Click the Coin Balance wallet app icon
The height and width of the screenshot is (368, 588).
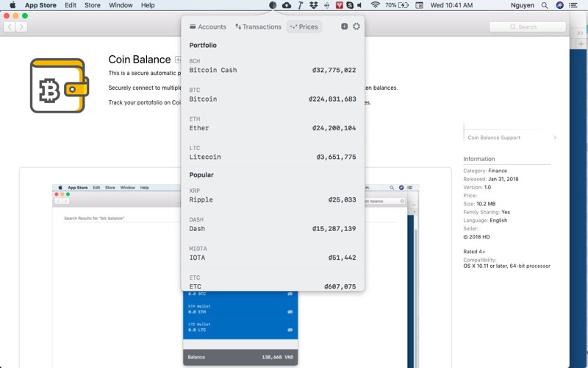click(x=60, y=85)
